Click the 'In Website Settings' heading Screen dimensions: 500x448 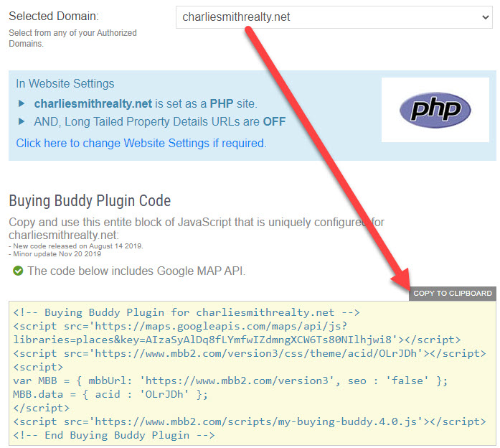[x=65, y=83]
